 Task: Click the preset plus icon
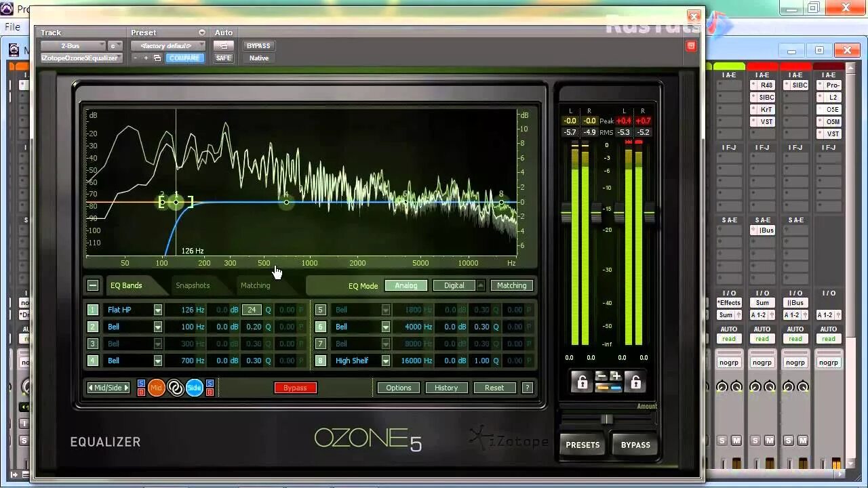[145, 58]
